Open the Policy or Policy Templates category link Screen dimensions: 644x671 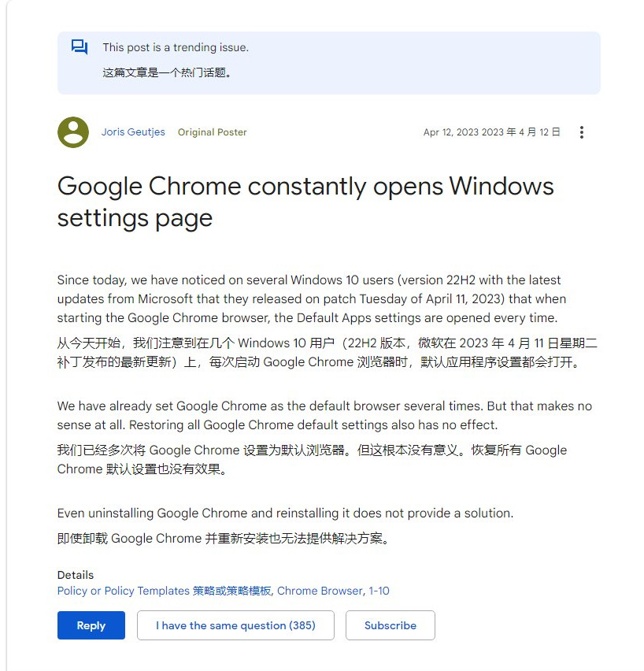coord(165,591)
